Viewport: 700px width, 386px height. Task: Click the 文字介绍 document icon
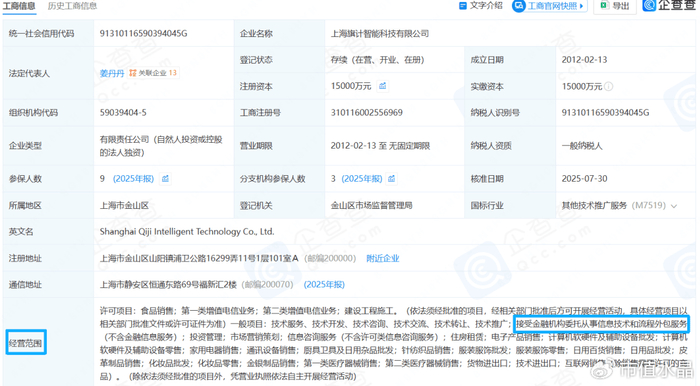coord(462,6)
